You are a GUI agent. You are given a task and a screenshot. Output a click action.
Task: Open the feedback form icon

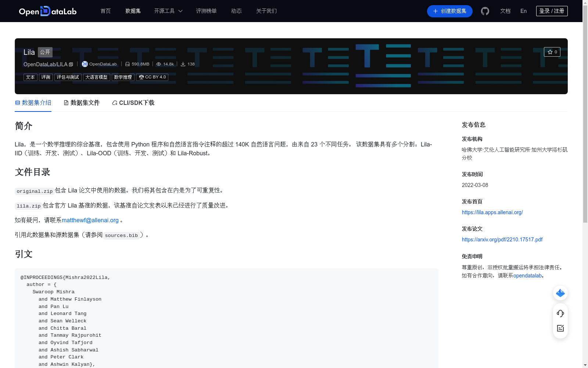560,328
